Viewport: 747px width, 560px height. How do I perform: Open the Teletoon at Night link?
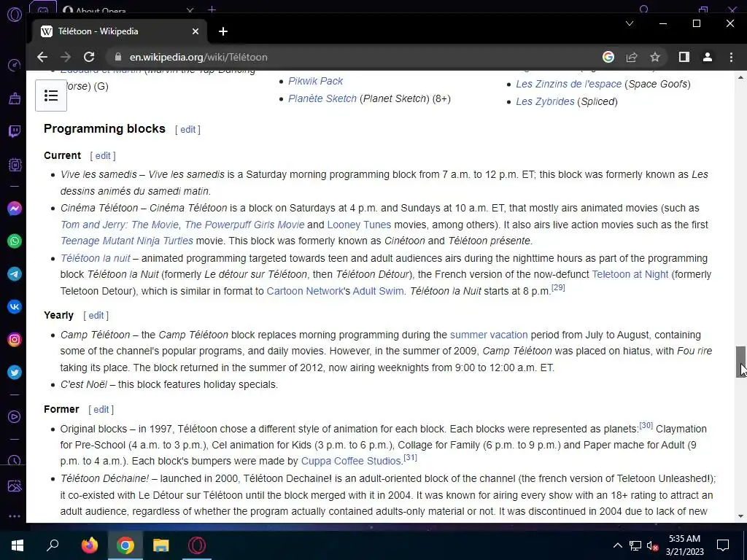pyautogui.click(x=630, y=275)
